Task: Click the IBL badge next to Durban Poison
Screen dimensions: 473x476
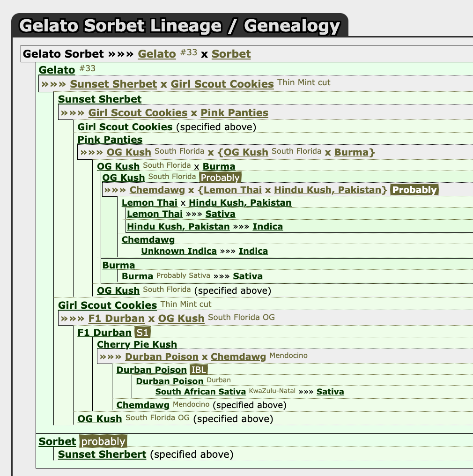Action: coord(199,370)
